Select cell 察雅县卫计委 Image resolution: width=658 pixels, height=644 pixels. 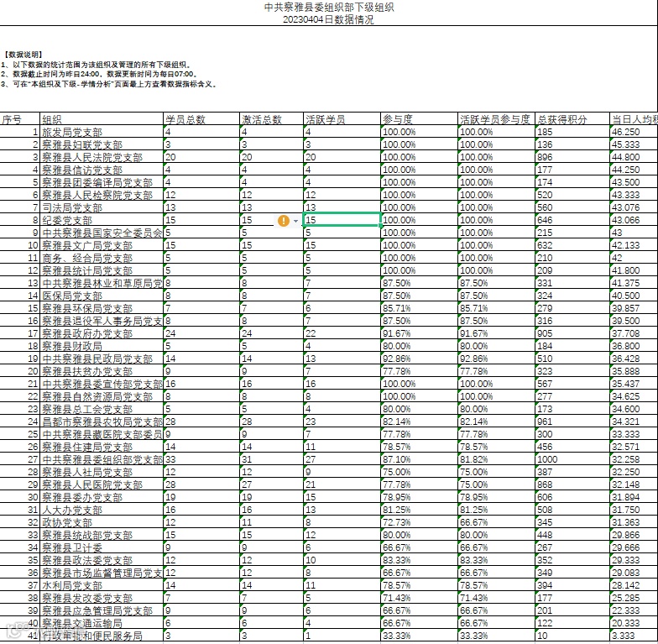click(102, 547)
